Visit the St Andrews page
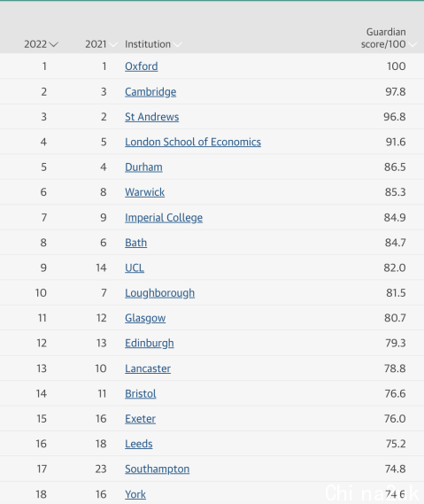Viewport: 424px width, 504px height. (151, 117)
